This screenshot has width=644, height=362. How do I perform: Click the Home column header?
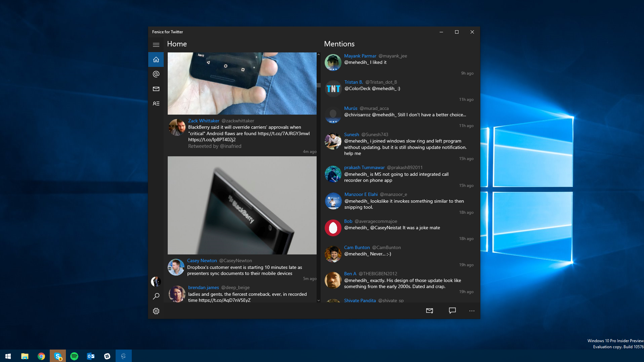[x=177, y=44]
